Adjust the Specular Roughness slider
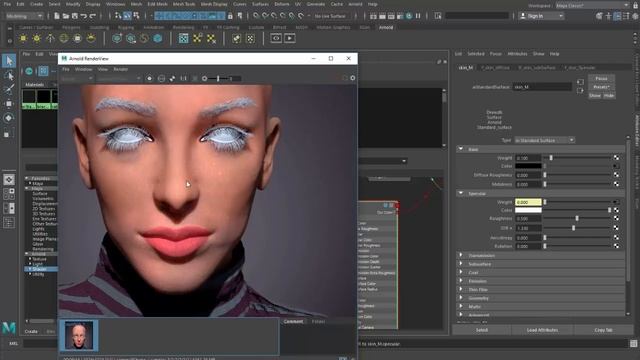This screenshot has height=360, width=640. click(577, 218)
